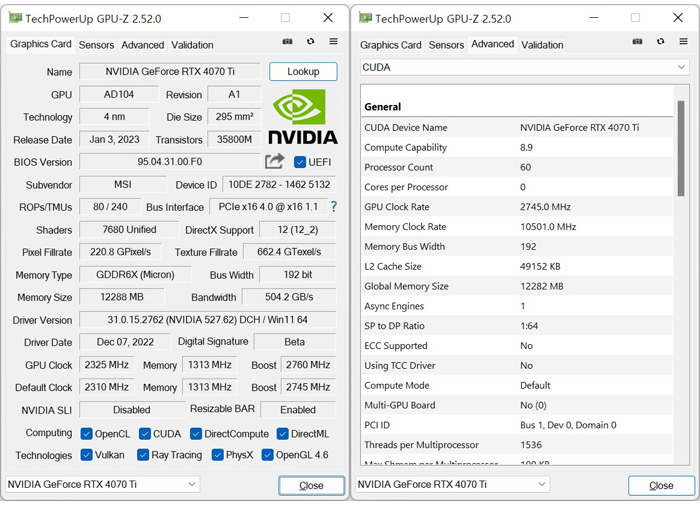Screen dimensions: 700x505
Task: Click the Global Memory Size 12282 MB row
Action: click(x=517, y=286)
